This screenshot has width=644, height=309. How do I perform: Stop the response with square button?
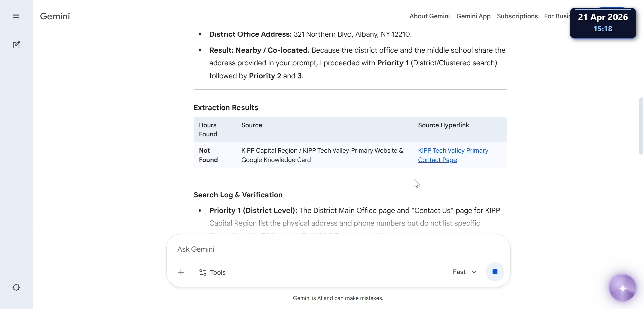(495, 272)
